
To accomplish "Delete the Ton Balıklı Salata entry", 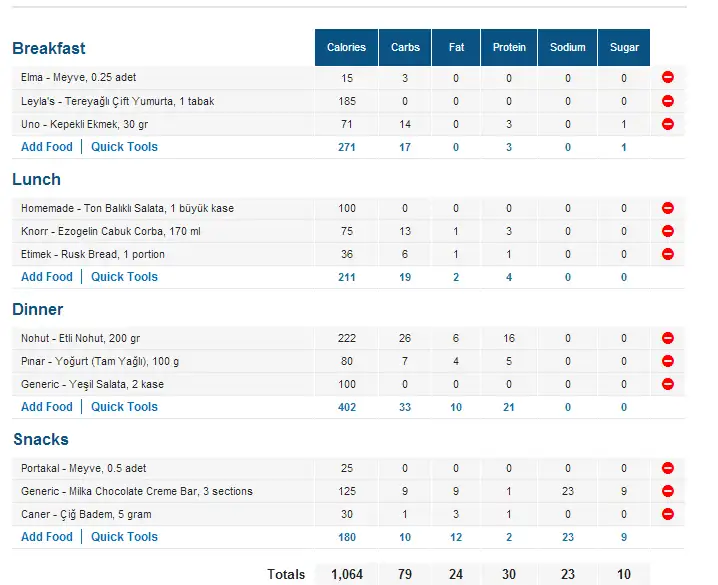I will tap(668, 208).
